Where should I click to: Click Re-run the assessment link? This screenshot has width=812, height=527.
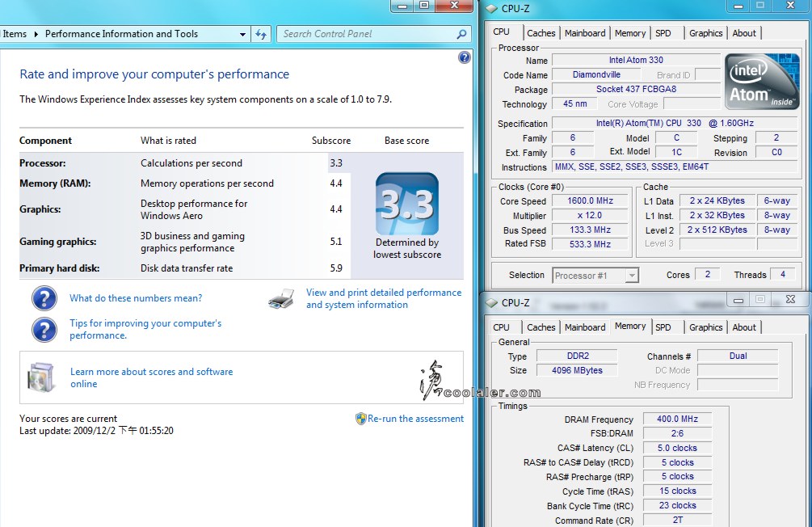tap(415, 419)
